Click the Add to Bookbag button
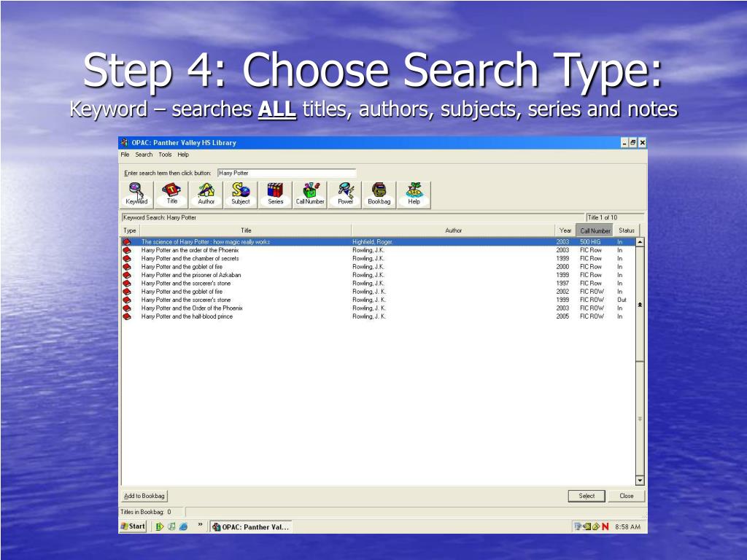The height and width of the screenshot is (560, 747). pyautogui.click(x=144, y=496)
